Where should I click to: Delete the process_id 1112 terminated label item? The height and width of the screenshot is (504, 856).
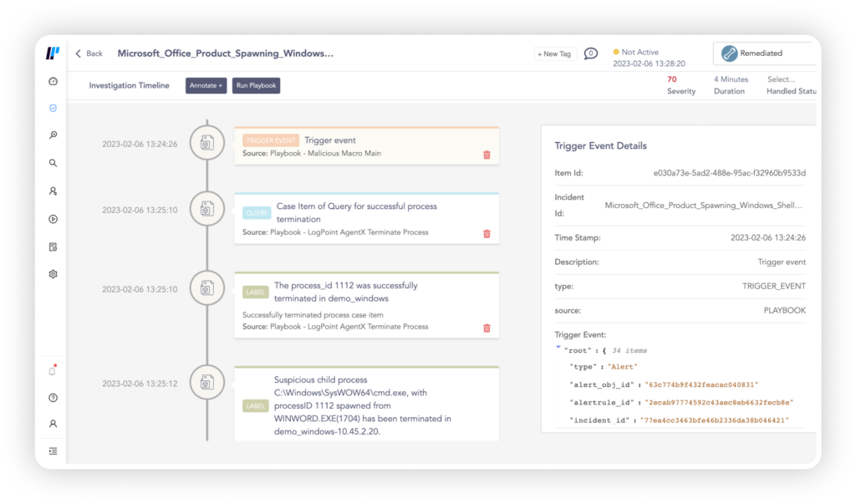(x=487, y=328)
